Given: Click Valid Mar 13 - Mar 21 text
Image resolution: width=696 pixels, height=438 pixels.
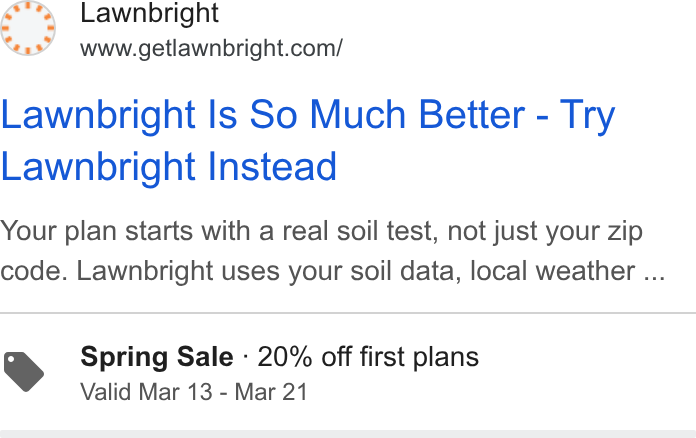Looking at the screenshot, I should (x=194, y=392).
